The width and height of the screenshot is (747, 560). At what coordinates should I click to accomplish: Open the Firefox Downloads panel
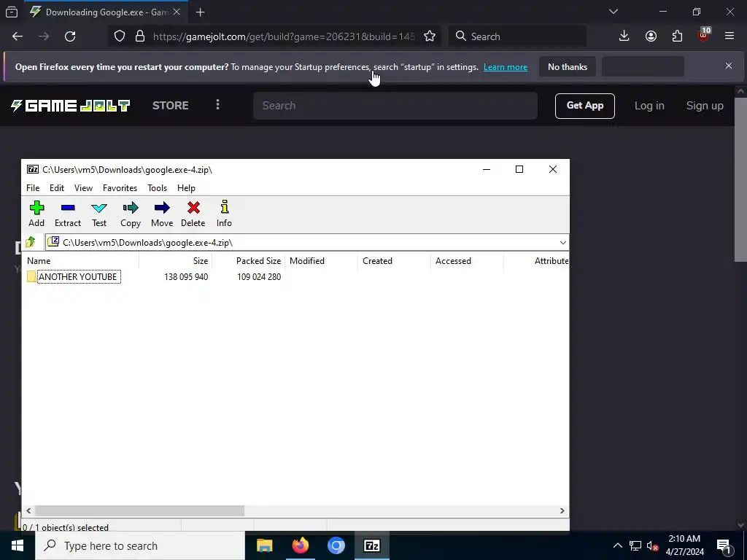(x=624, y=36)
